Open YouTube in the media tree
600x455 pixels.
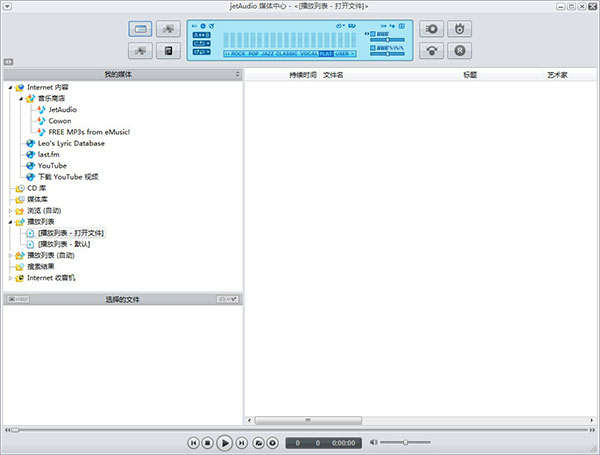pos(52,166)
